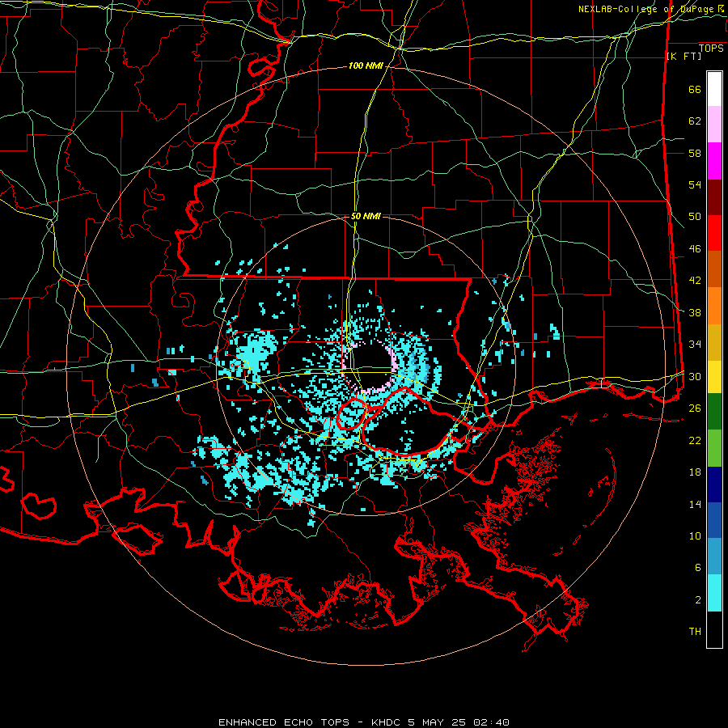728x728 pixels.
Task: Click the dark red legend band at 50
Action: click(714, 197)
